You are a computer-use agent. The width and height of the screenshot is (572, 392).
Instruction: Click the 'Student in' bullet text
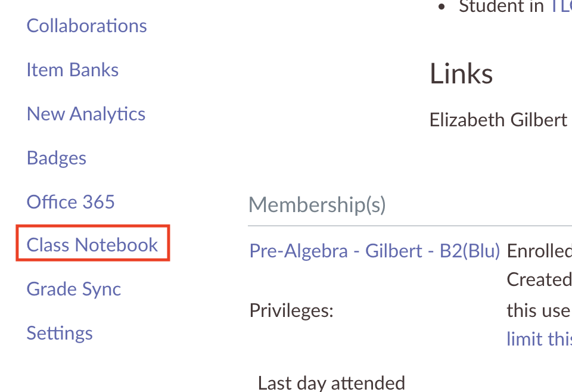point(501,7)
